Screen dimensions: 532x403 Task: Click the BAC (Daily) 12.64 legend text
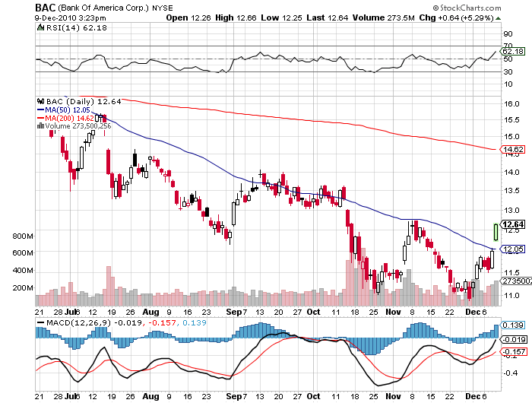pyautogui.click(x=84, y=102)
